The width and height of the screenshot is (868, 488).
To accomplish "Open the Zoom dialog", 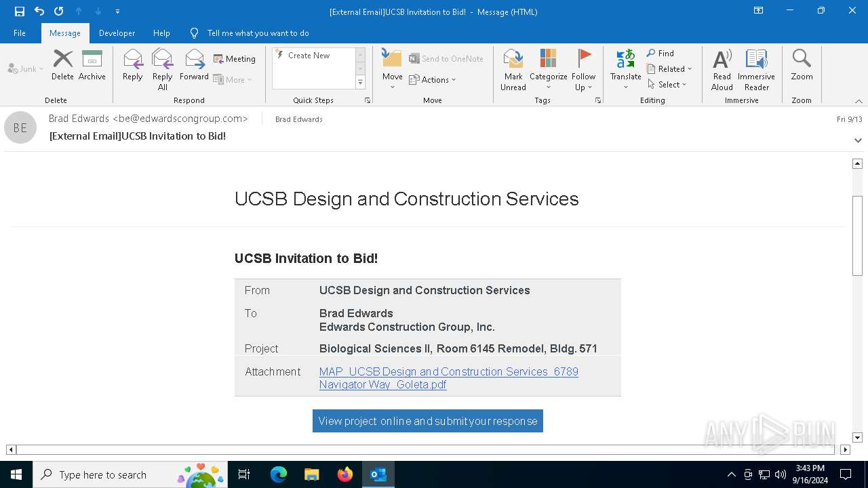I will coord(802,65).
